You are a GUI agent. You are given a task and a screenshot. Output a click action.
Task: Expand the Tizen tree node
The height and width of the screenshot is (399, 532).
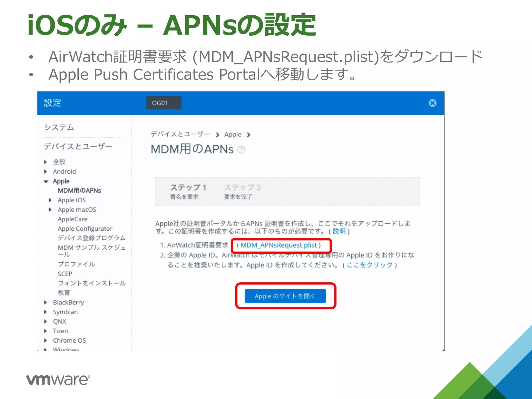(45, 331)
